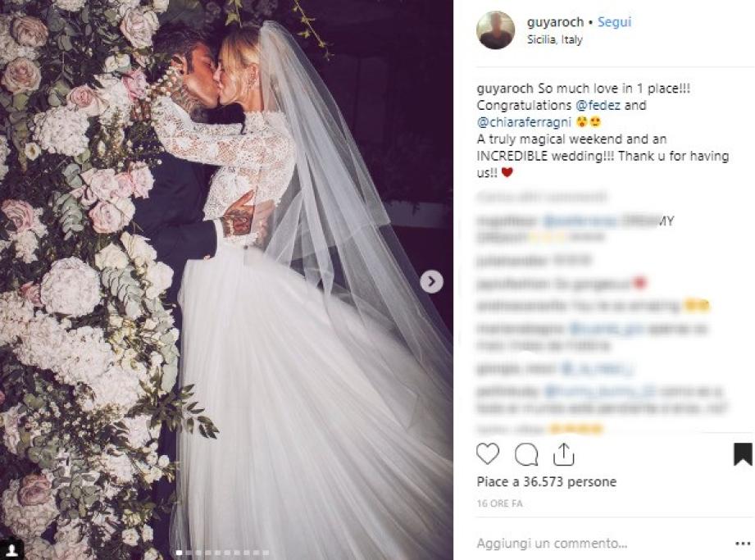Open the three-dot more options menu
The image size is (755, 560).
[x=743, y=544]
